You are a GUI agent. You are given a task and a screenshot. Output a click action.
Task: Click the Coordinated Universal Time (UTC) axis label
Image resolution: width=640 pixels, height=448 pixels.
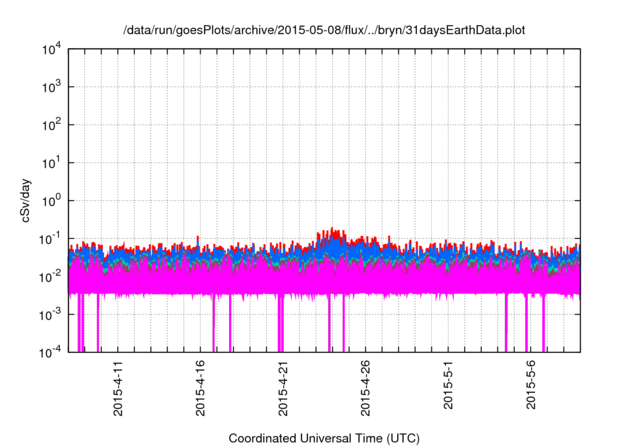click(324, 438)
